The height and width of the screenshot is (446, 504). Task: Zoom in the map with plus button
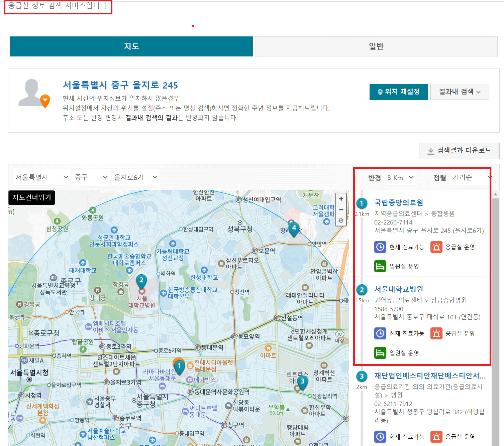point(341,199)
